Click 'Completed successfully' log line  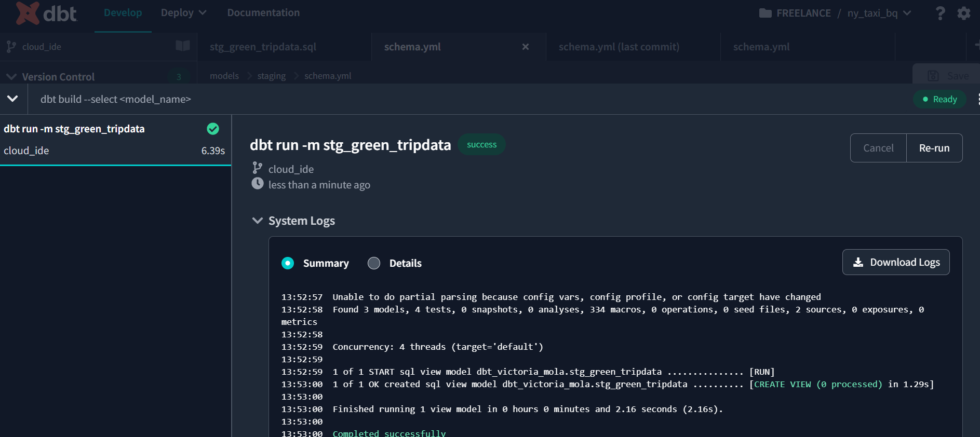coord(389,433)
